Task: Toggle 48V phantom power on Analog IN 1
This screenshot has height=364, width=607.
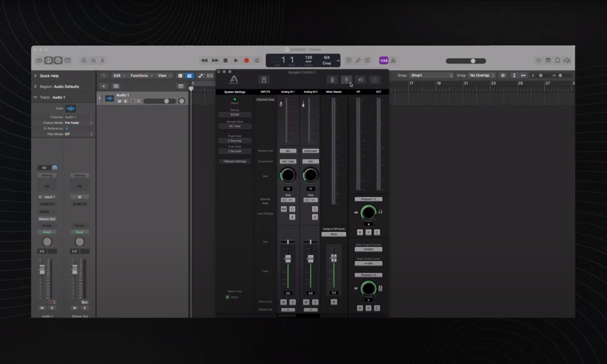Action: (x=284, y=209)
